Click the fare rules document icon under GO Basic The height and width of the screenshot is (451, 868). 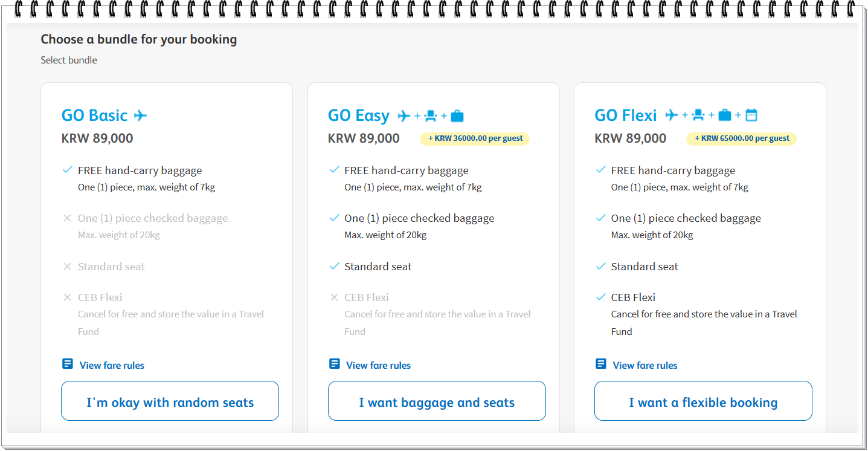[68, 364]
